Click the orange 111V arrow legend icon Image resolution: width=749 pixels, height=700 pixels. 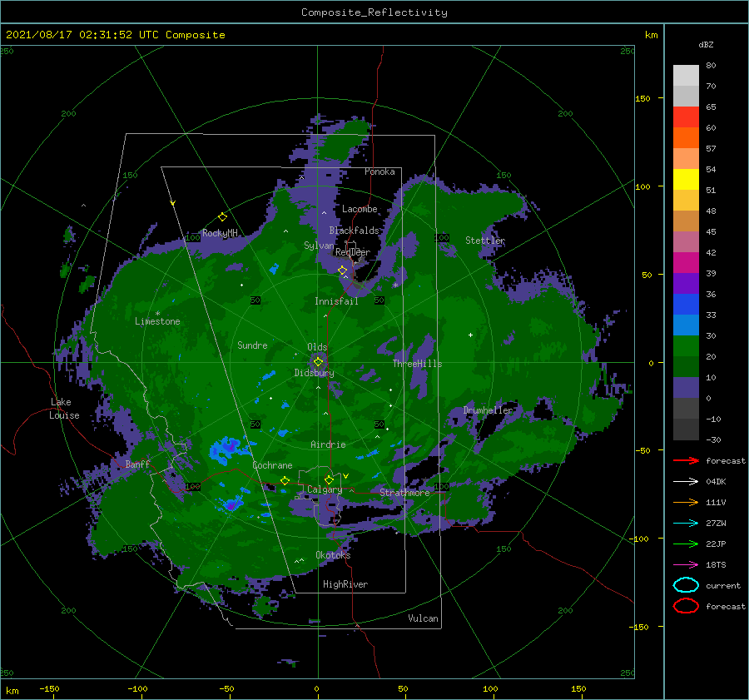click(x=686, y=502)
